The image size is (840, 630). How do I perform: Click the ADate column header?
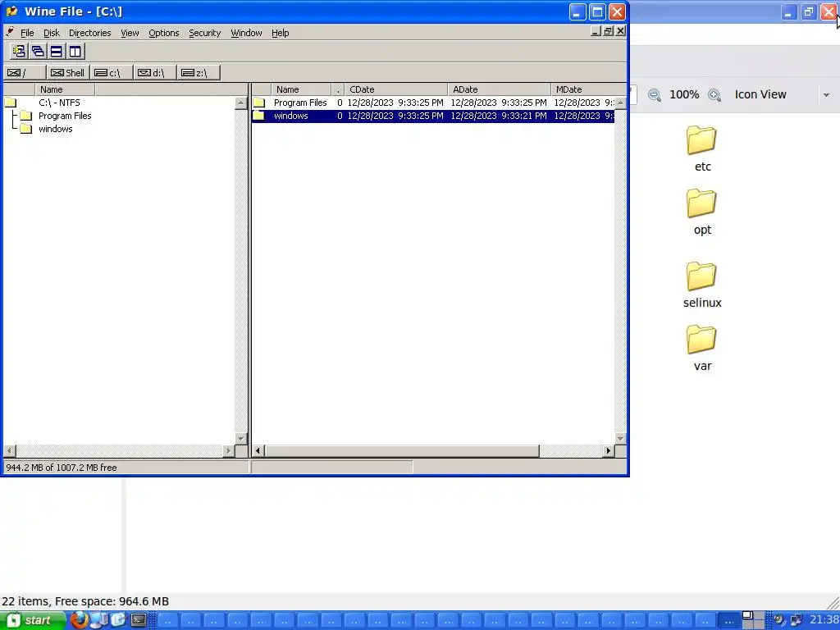coord(500,89)
